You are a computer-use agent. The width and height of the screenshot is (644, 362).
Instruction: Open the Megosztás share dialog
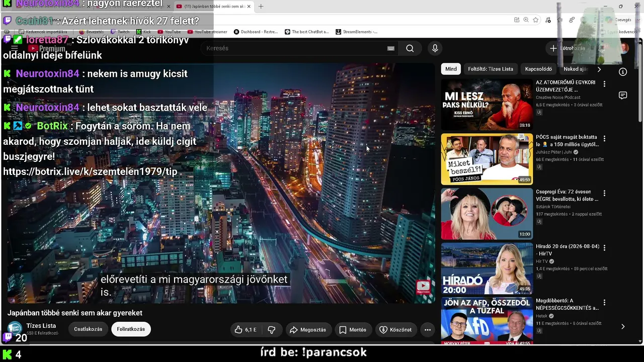coord(308,330)
